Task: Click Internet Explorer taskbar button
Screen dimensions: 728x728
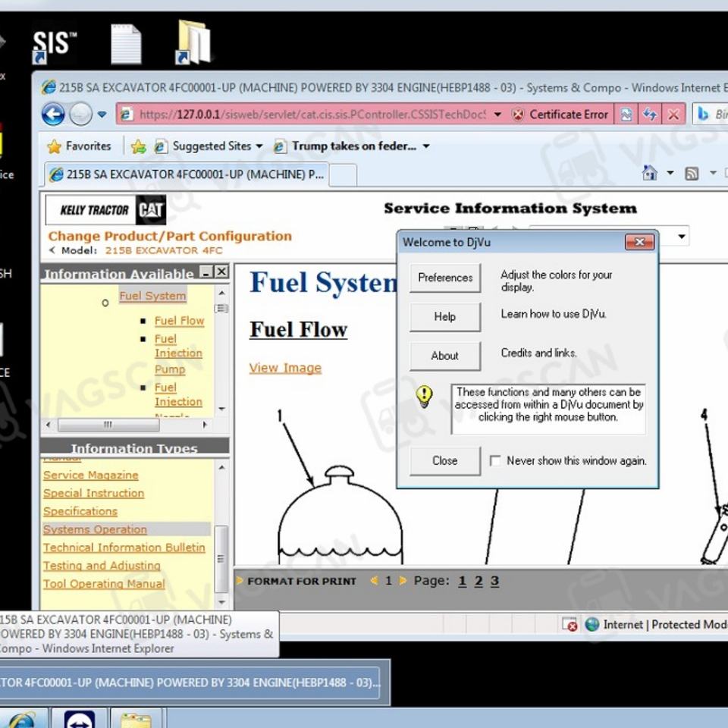Action: (x=22, y=719)
